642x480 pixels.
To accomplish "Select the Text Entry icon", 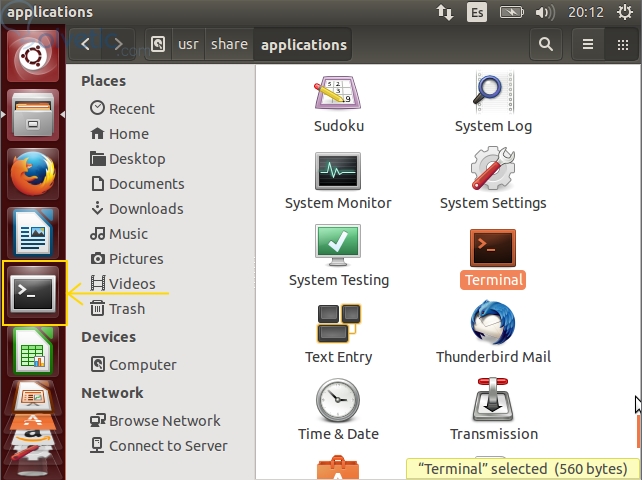I will tap(339, 324).
